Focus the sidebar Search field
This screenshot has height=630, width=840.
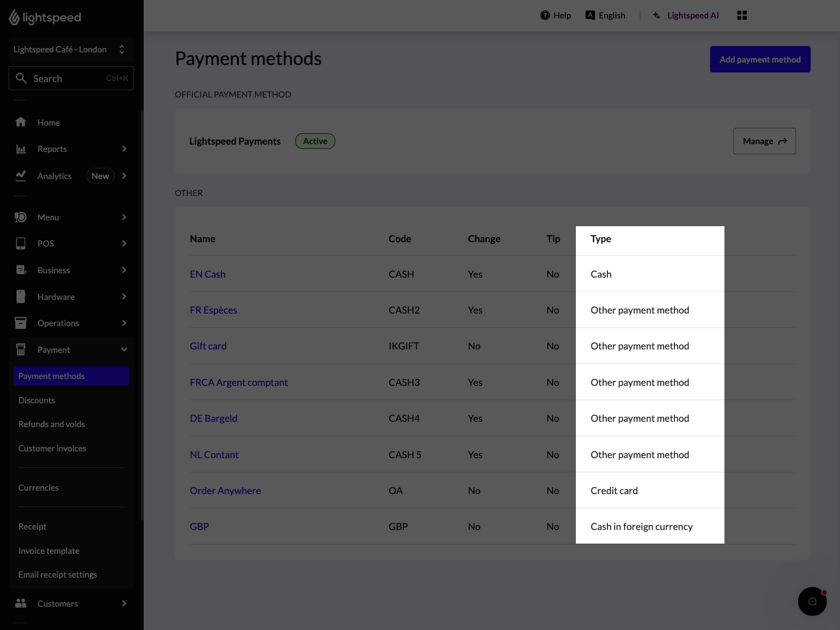pyautogui.click(x=71, y=78)
